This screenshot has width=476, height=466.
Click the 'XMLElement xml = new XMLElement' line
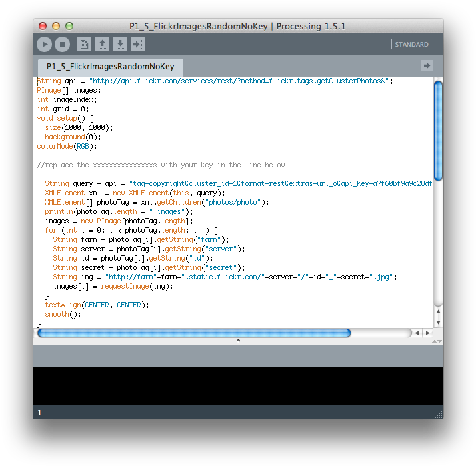[135, 193]
